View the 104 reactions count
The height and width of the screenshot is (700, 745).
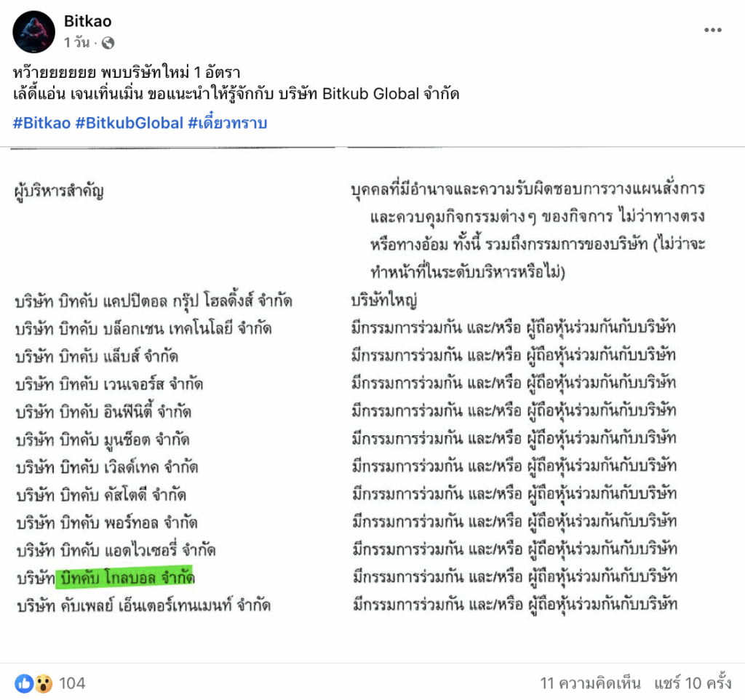72,683
